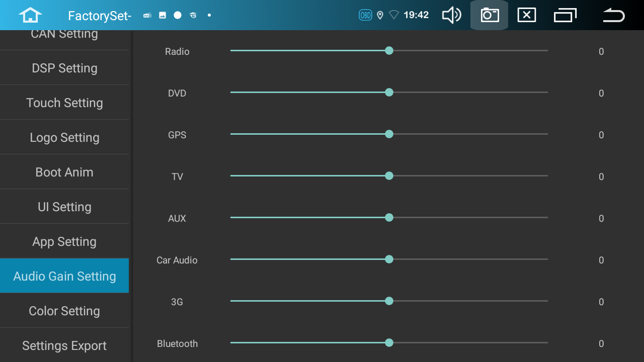Choose Settings Export
644x362 pixels.
[64, 345]
